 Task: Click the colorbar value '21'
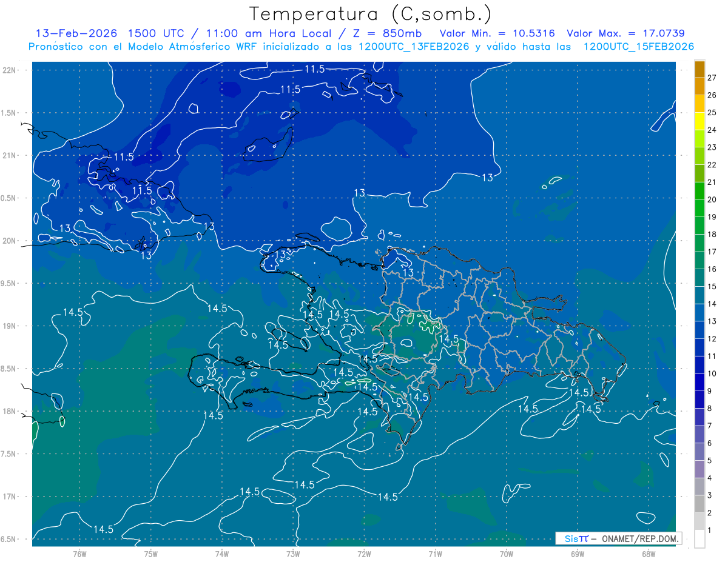pos(712,182)
